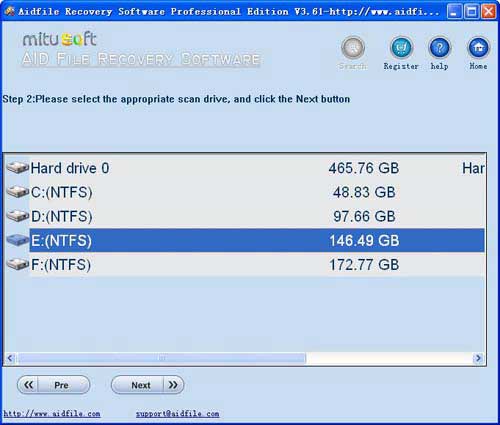The width and height of the screenshot is (500, 425).
Task: Click the Hard drive 0 disk icon
Action: coord(18,168)
